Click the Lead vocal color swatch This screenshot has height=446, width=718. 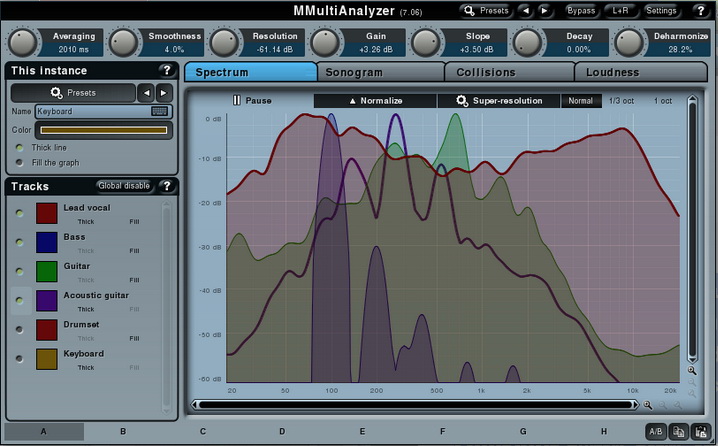pyautogui.click(x=47, y=213)
